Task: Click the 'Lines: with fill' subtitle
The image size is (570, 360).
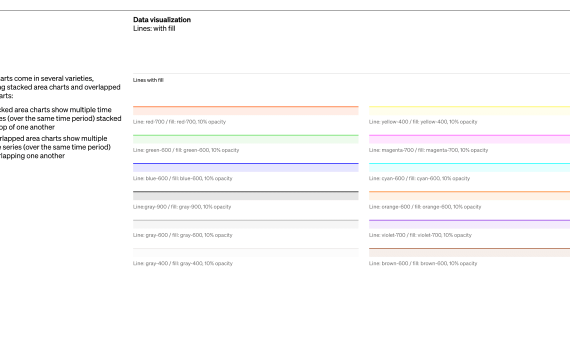Action: click(154, 28)
